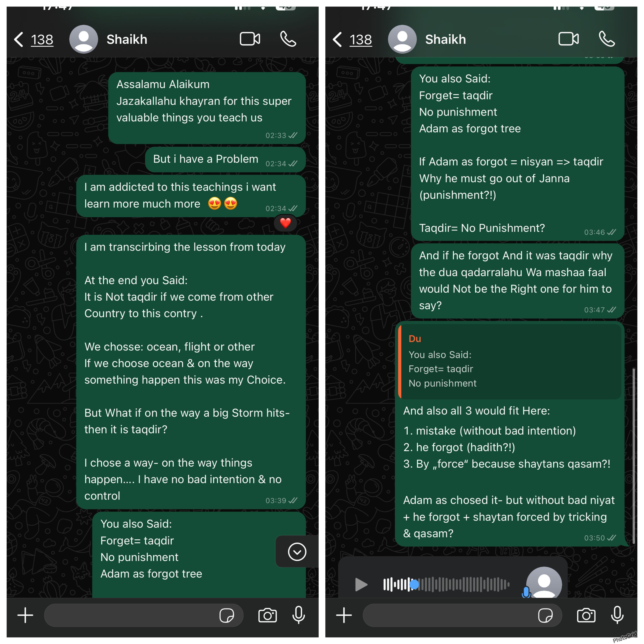Open the camera from the right chat bar
Image resolution: width=644 pixels, height=644 pixels.
point(586,615)
